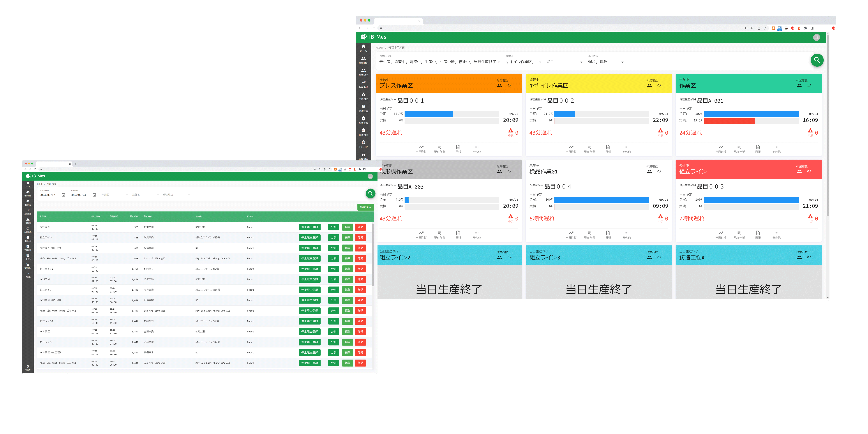Image resolution: width=868 pixels, height=434 pixels.
Task: Open a new browser tab in 停止履歴 window
Action: pyautogui.click(x=76, y=164)
